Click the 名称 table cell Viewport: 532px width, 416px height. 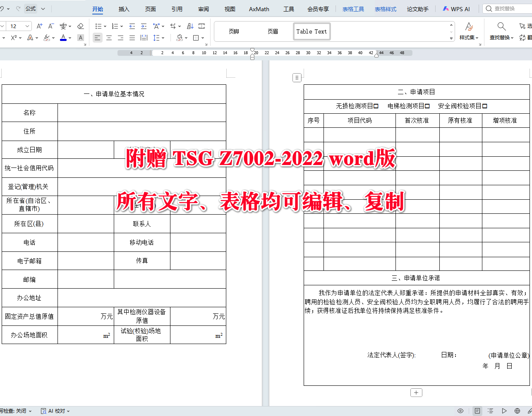[29, 112]
